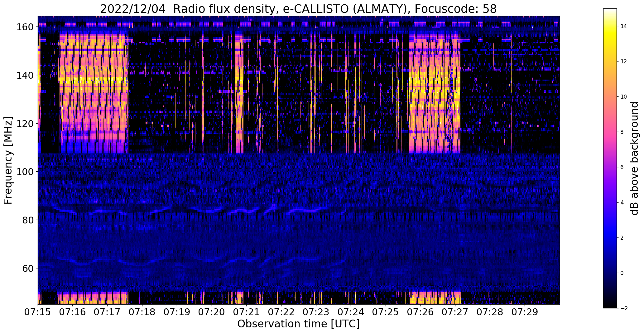The width and height of the screenshot is (644, 333).
Task: Click the 'dB above background' colorbar label
Action: pos(634,158)
